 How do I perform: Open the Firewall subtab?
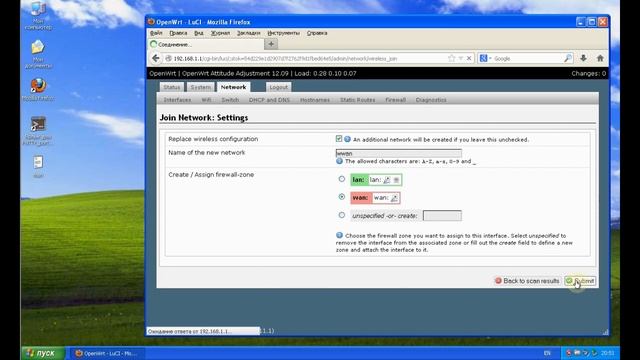click(x=396, y=100)
